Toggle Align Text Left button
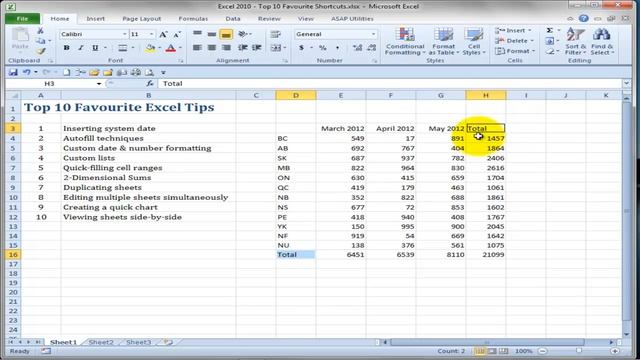Viewport: 640px width, 360px height. [198, 48]
